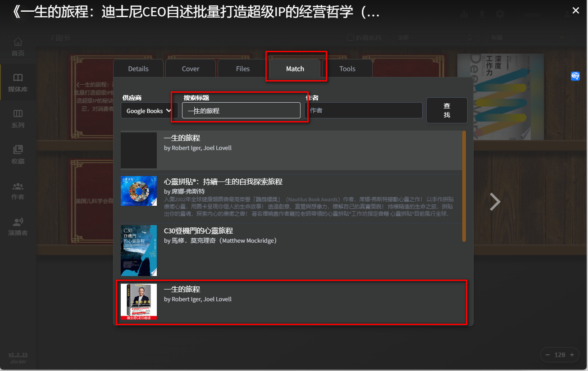This screenshot has width=588, height=371.
Task: Open the Google Books provider dropdown
Action: click(x=149, y=111)
